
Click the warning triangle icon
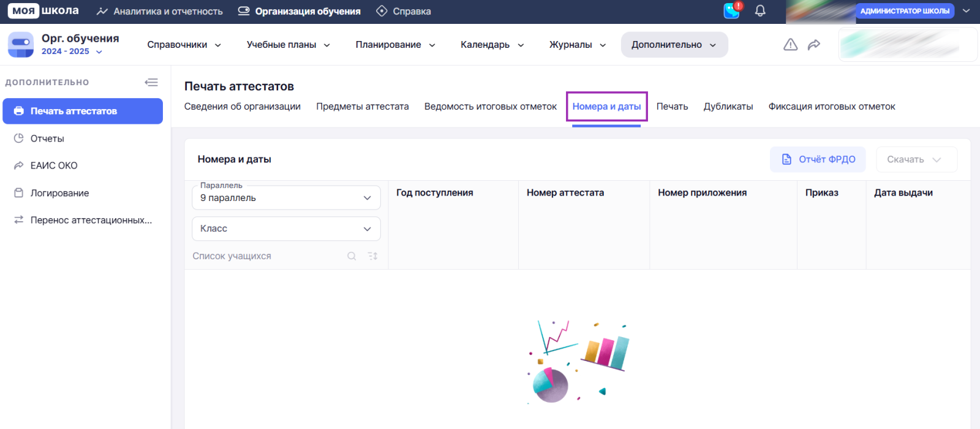tap(791, 45)
